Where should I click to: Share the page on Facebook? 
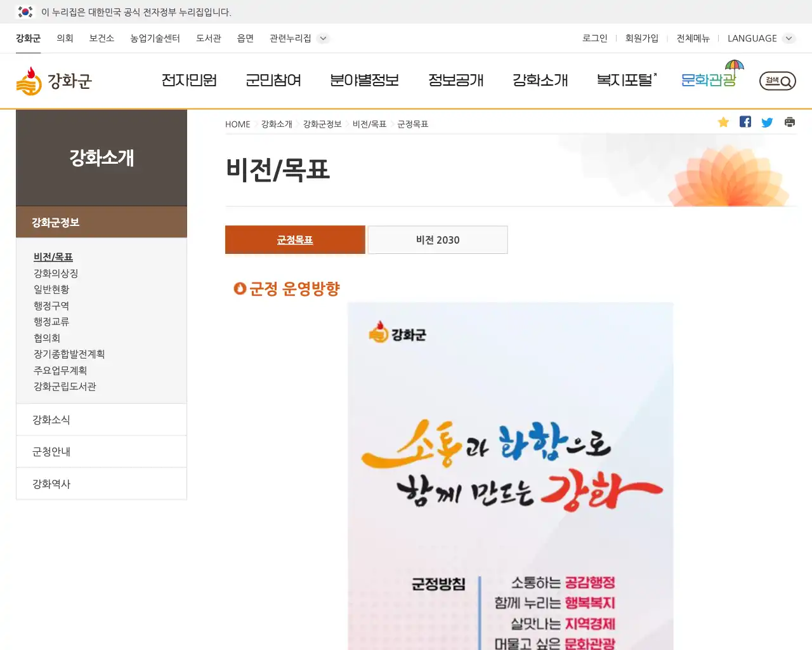745,122
